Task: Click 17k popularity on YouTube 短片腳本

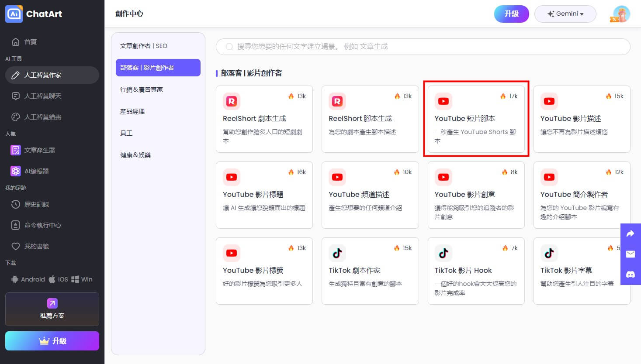Action: [x=509, y=96]
